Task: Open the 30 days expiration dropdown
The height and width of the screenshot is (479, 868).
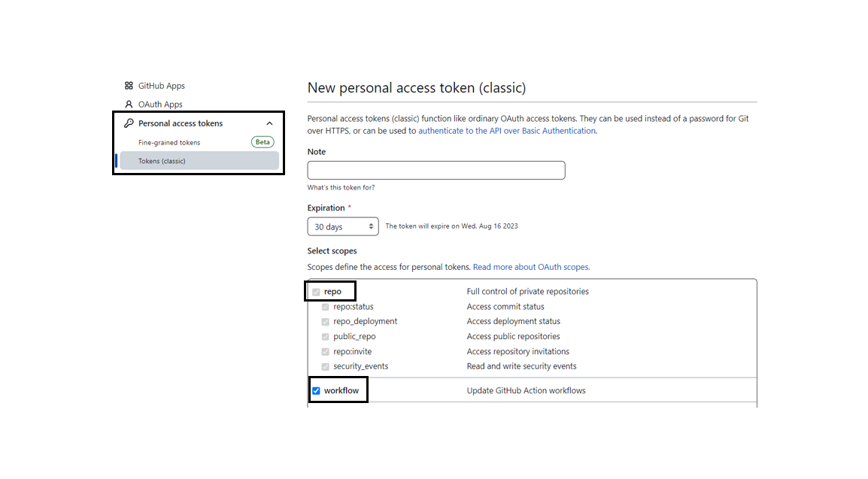Action: click(343, 226)
